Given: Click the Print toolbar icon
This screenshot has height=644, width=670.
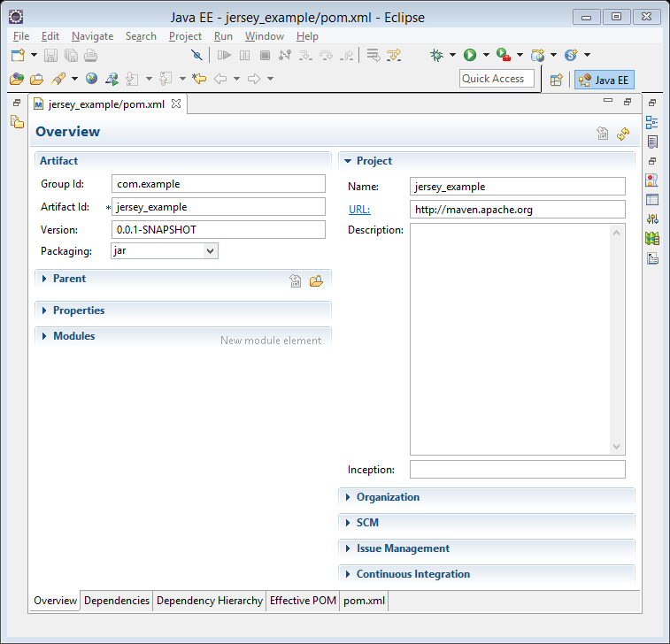Looking at the screenshot, I should 90,56.
